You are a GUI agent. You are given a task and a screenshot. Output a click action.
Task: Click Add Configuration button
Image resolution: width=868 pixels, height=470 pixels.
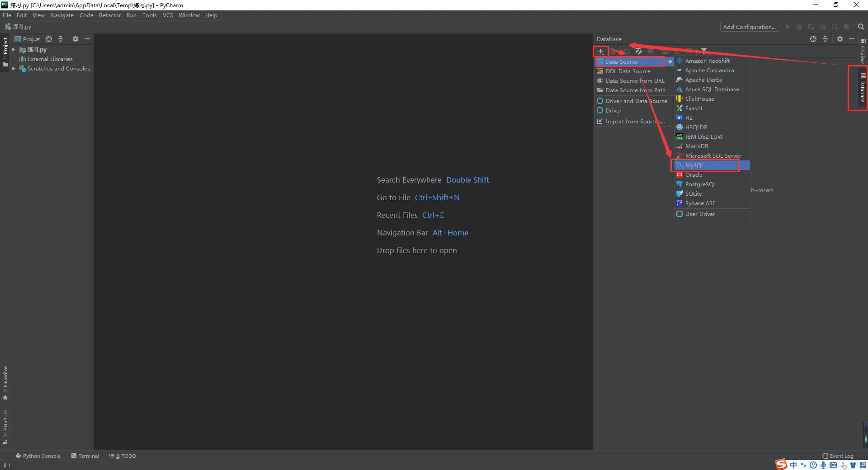pyautogui.click(x=750, y=27)
